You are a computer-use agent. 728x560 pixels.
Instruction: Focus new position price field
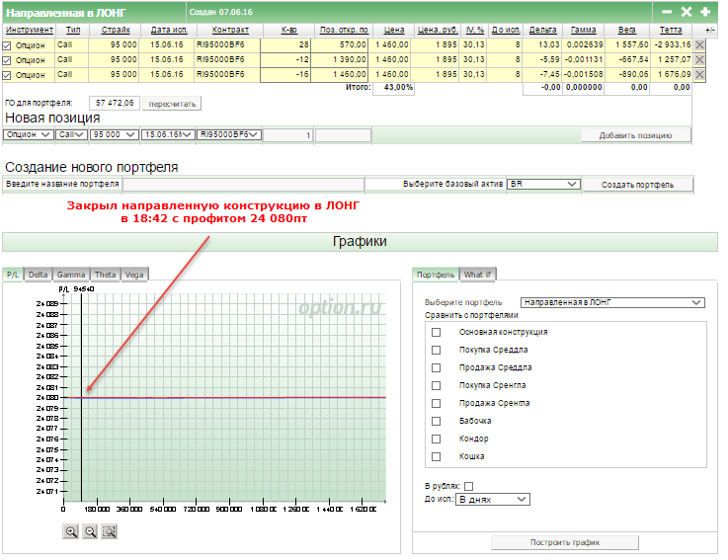coord(343,135)
